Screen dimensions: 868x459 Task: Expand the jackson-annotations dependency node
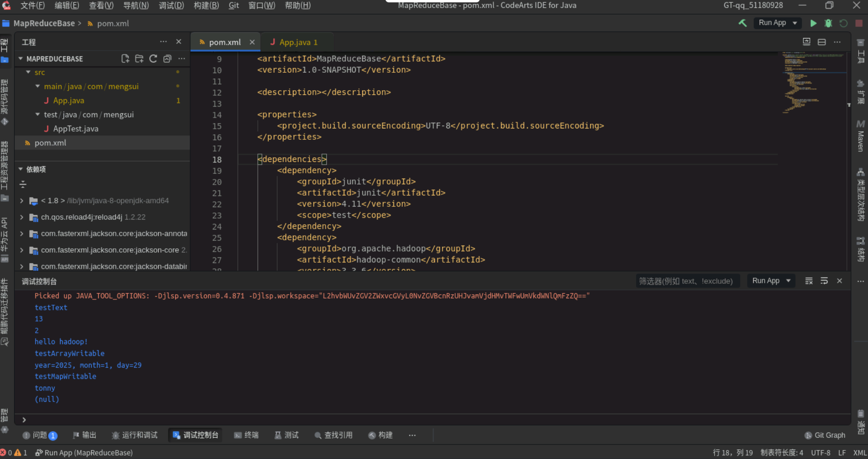pos(22,234)
